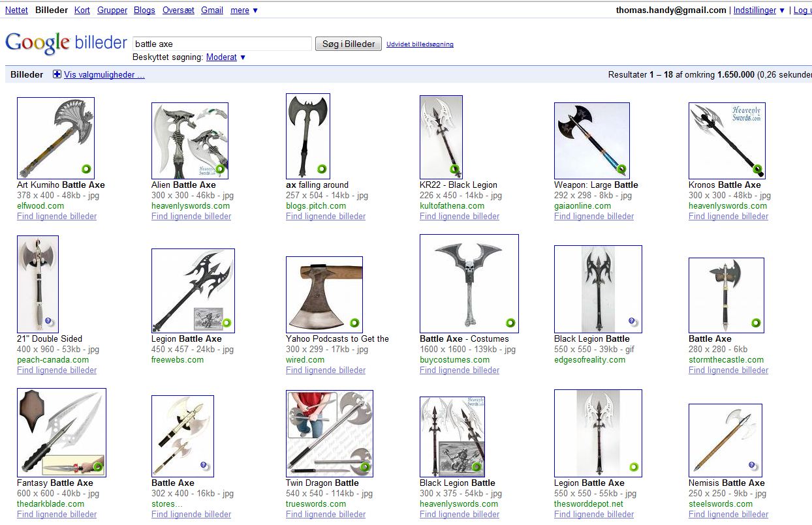The width and height of the screenshot is (812, 525).
Task: Click green rating icon on Twin Dragon Battle thumbnail
Action: tap(364, 467)
